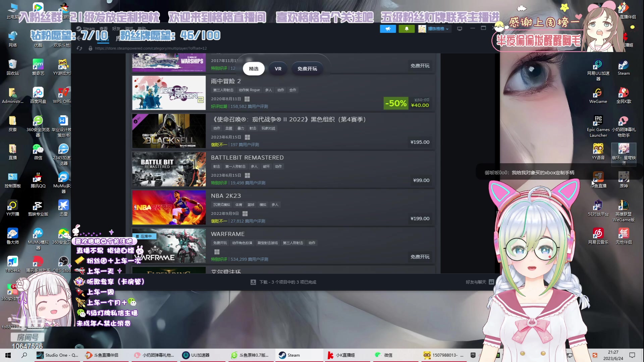This screenshot has width=644, height=362.
Task: Open the 鲁大师 desktop icon
Action: point(12,236)
